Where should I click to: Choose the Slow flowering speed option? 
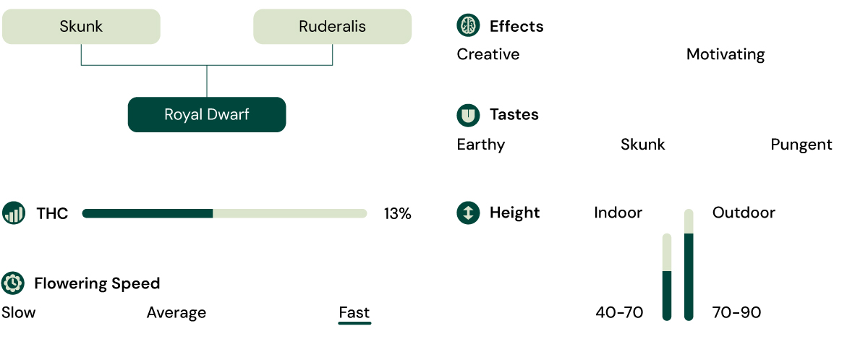[x=19, y=312]
